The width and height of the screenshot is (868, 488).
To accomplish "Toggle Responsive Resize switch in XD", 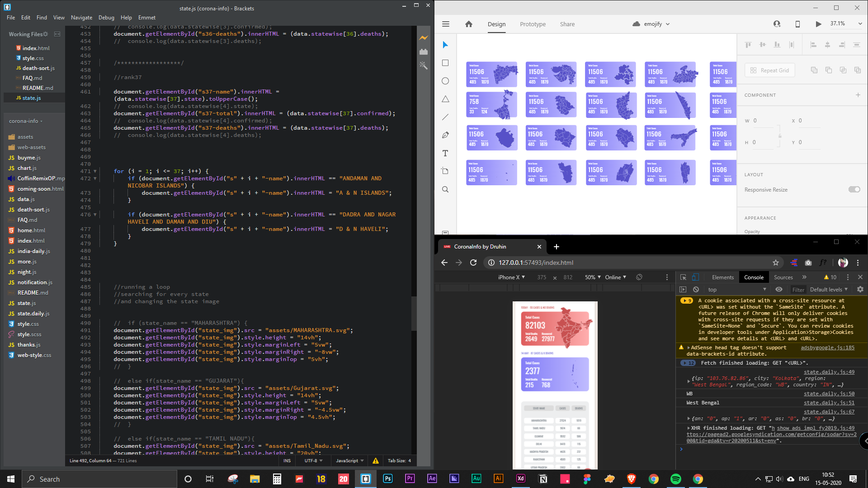I will click(x=854, y=189).
